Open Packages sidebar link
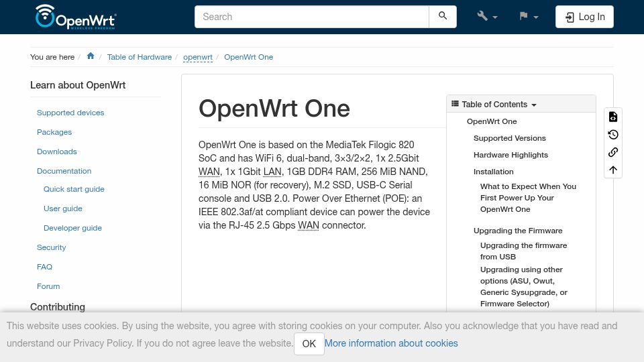This screenshot has height=362, width=644. (x=54, y=132)
